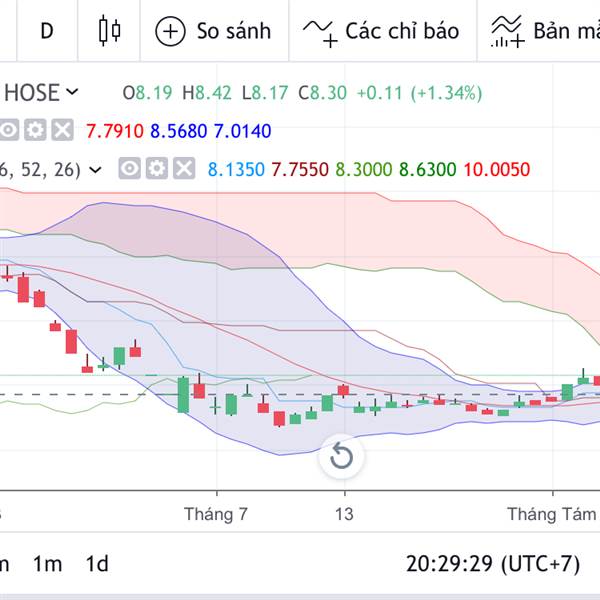The height and width of the screenshot is (600, 600).
Task: Expand the (…52, 26) Ichimoku indicator chevron
Action: point(95,169)
